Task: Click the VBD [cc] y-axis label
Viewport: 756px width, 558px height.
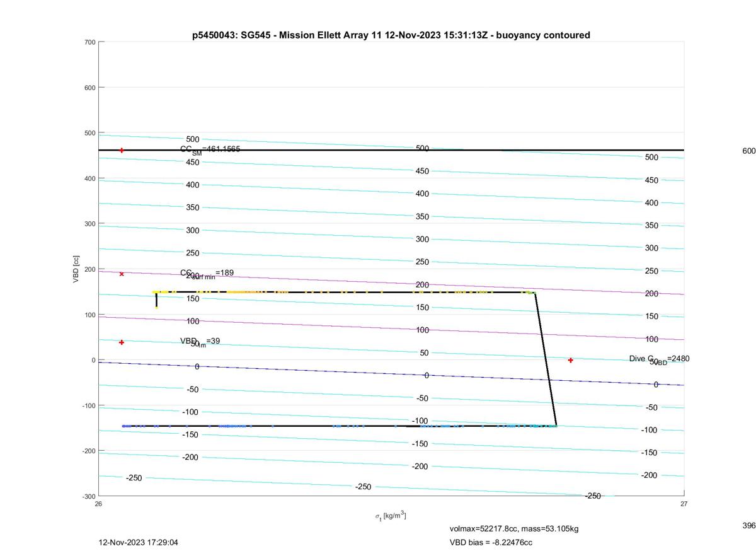Action: (76, 269)
